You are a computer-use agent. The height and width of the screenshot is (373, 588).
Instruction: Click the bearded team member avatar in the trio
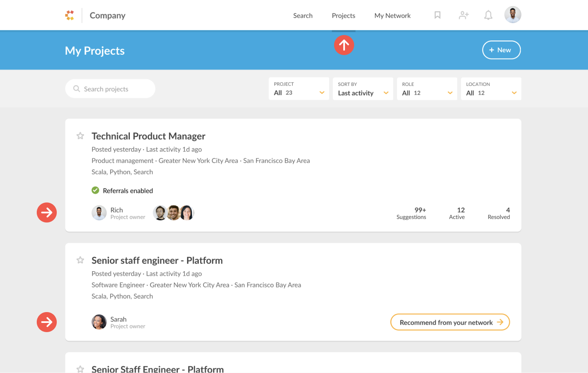click(173, 213)
